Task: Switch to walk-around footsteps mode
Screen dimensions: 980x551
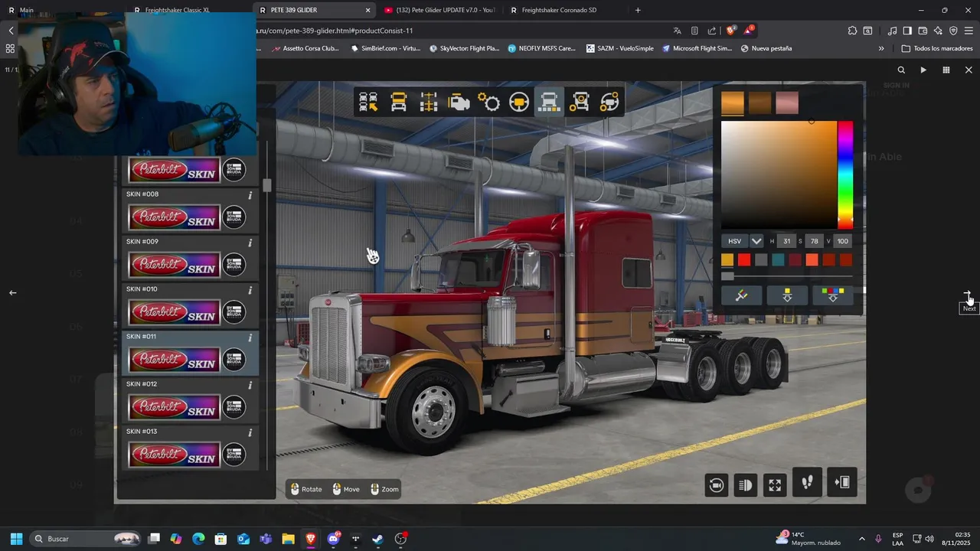Action: pos(807,482)
